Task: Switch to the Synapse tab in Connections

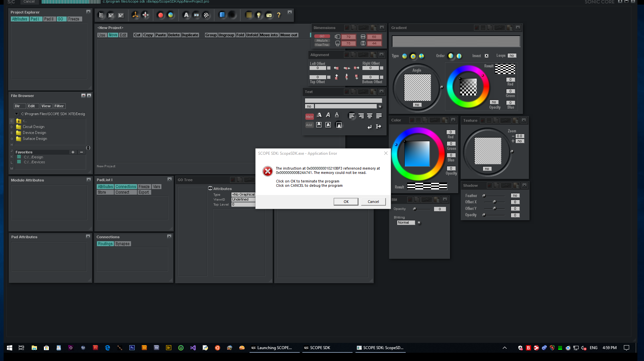Action: (122, 244)
